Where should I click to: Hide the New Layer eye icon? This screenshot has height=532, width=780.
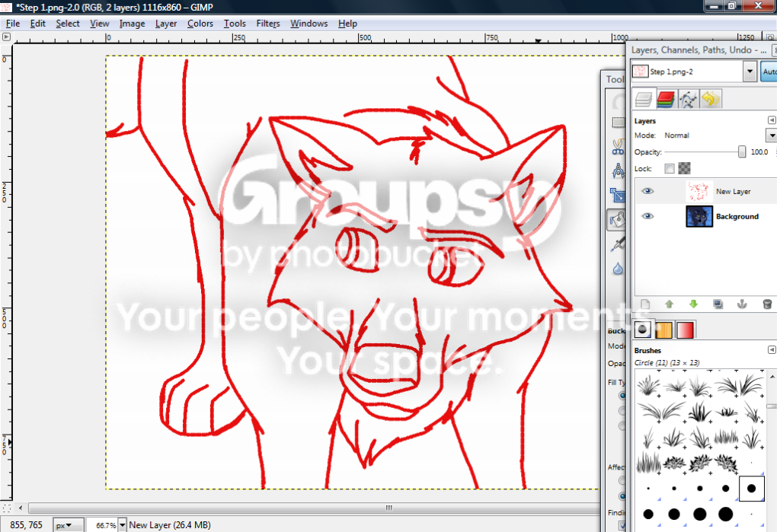point(647,191)
